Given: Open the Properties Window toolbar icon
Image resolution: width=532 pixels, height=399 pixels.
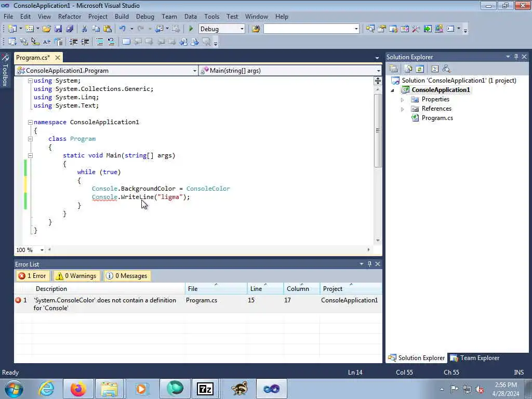Looking at the screenshot, I should [382, 29].
